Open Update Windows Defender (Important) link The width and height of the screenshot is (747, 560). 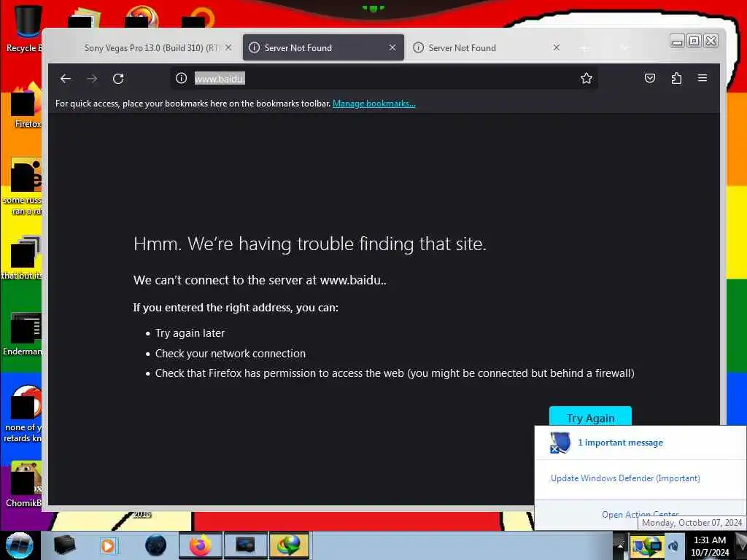[625, 478]
